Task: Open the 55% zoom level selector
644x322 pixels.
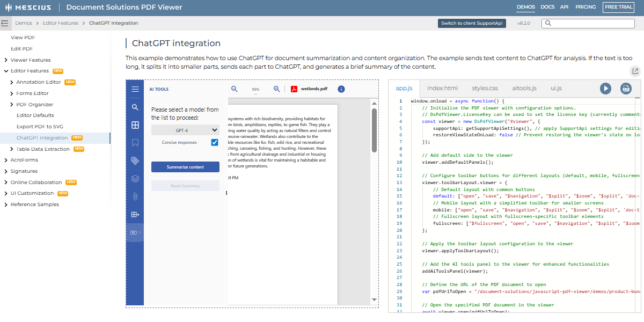Action: (255, 90)
